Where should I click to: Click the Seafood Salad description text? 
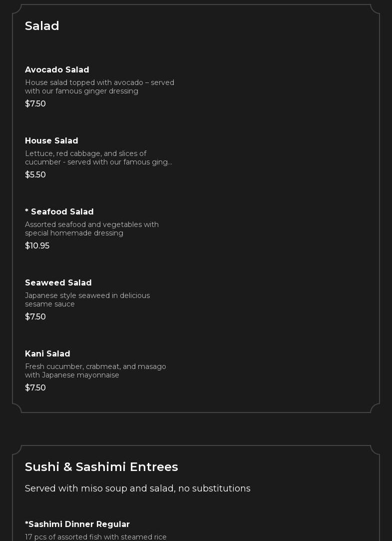pos(92,229)
